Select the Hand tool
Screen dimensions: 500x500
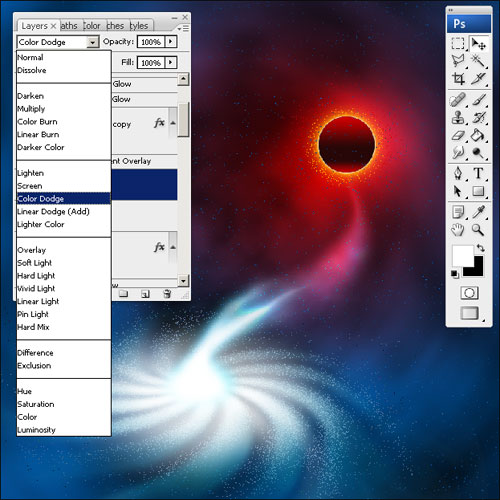click(x=458, y=229)
